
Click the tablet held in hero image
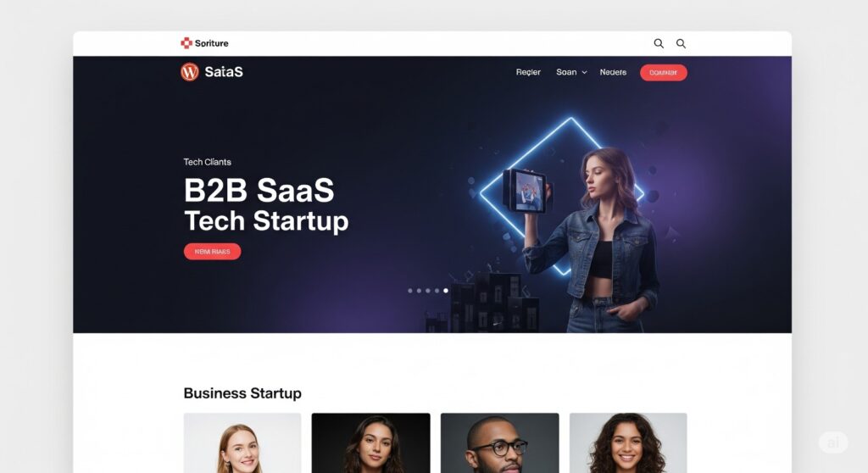click(x=526, y=191)
